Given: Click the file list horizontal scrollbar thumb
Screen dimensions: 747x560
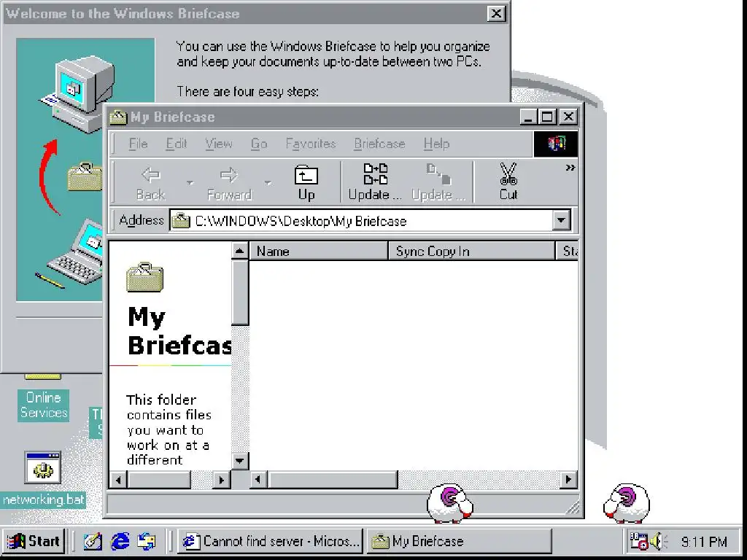Looking at the screenshot, I should (x=332, y=480).
